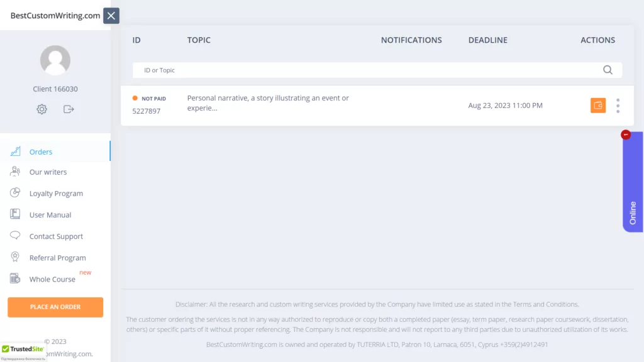Click the red chat notification badge
The height and width of the screenshot is (362, 644).
tap(626, 134)
